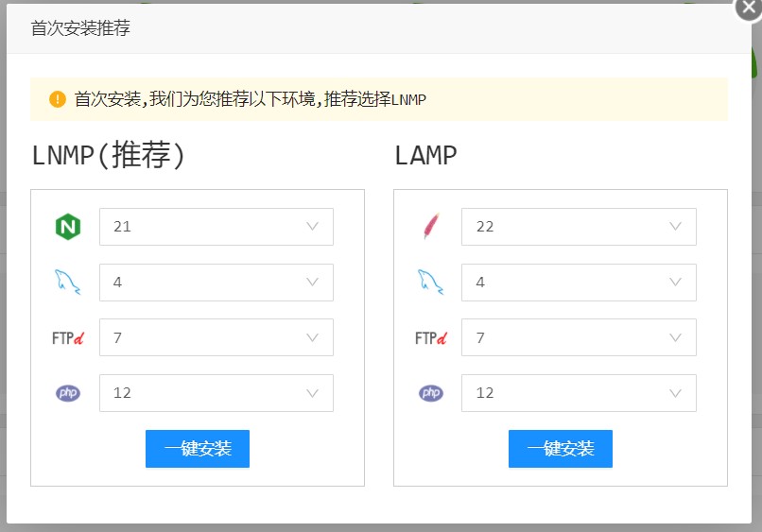762x532 pixels.
Task: Expand the LAMP MySQL version dropdown
Action: click(579, 283)
